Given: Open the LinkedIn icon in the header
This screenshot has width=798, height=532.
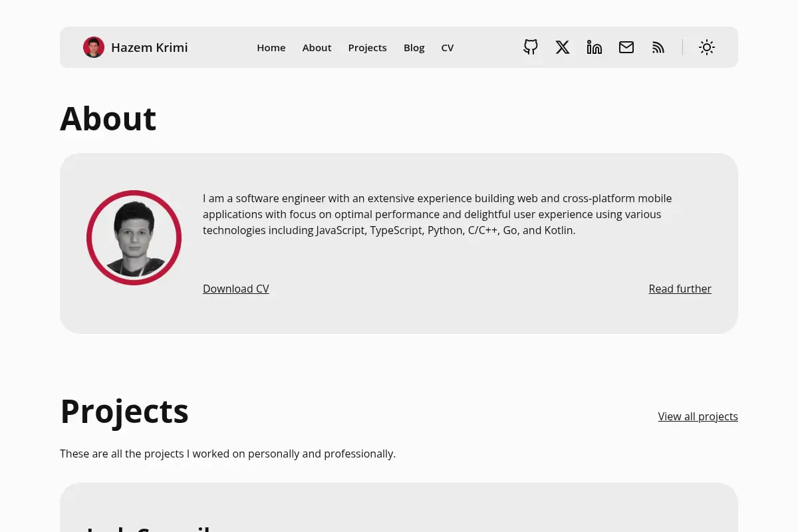Looking at the screenshot, I should [595, 47].
